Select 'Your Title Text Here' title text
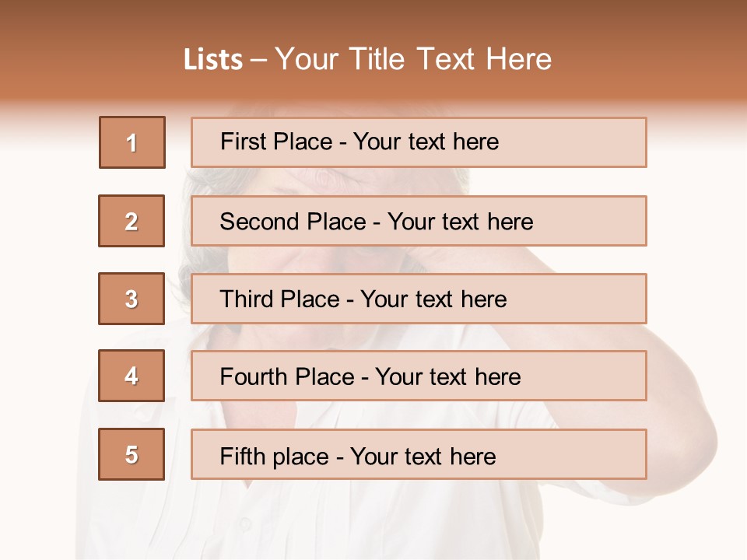This screenshot has width=747, height=560. (413, 59)
